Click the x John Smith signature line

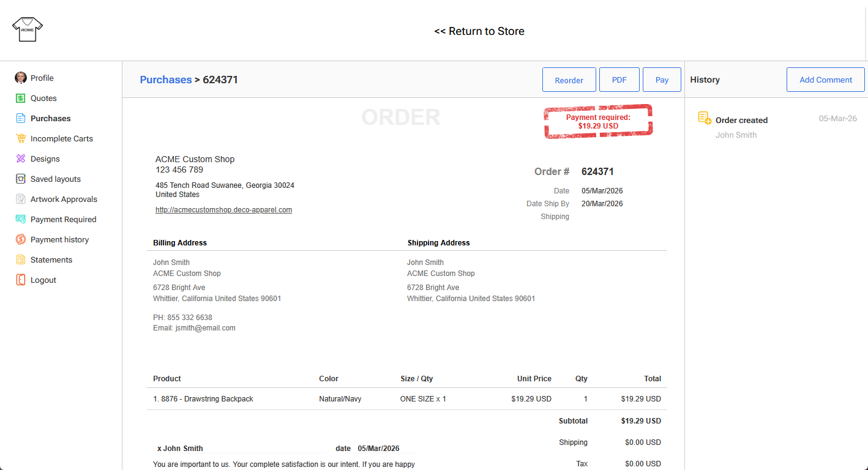coord(180,449)
